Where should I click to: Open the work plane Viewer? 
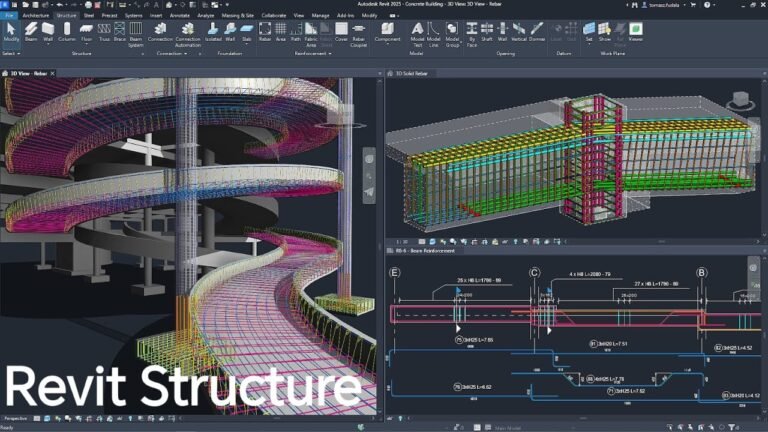pyautogui.click(x=636, y=32)
